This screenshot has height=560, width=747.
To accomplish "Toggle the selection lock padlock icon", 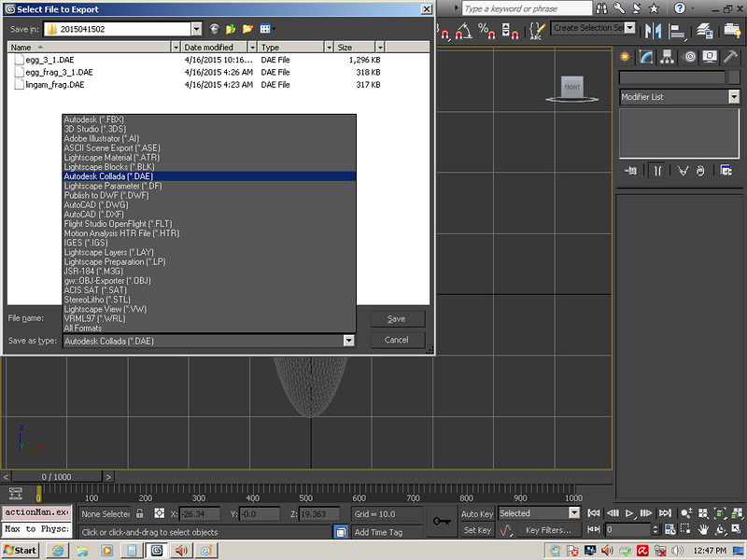I will tap(139, 513).
